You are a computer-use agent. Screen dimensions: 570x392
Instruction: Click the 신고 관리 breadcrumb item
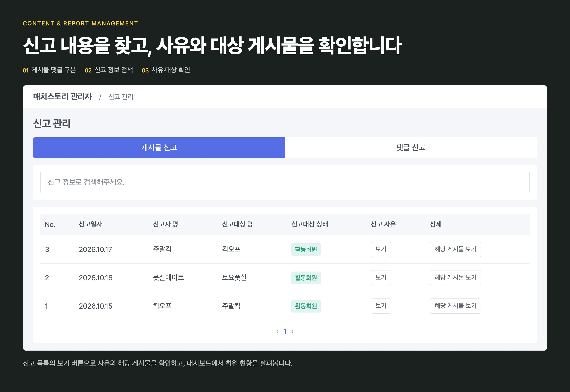pos(121,97)
